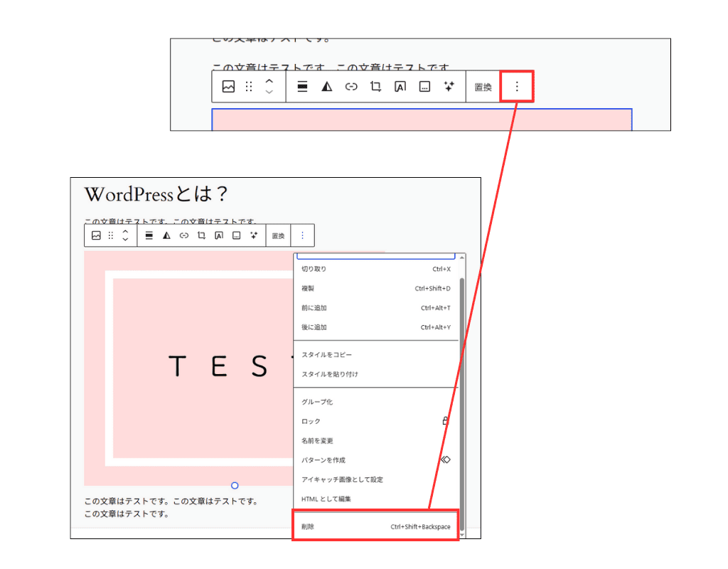
Task: Click link icon in small toolbar
Action: point(184,235)
